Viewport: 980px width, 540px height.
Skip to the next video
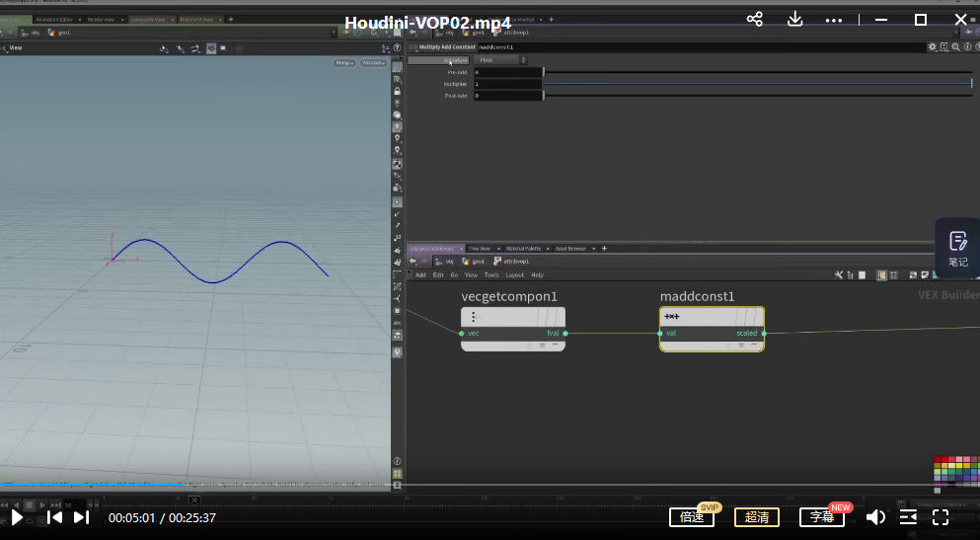(x=81, y=517)
